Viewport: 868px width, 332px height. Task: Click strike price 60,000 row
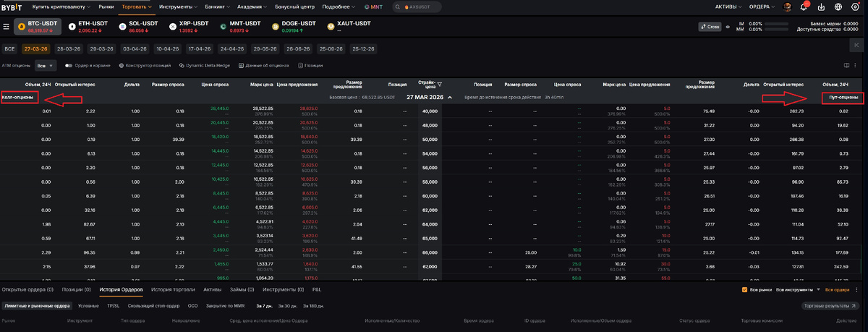coord(430,195)
